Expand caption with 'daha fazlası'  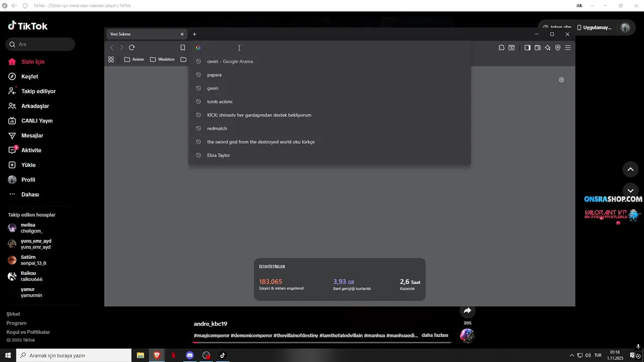[x=435, y=335]
